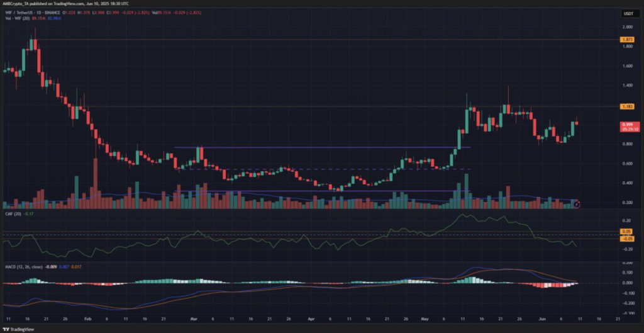644x333 pixels.
Task: Click the Feb label on the time axis
Action: click(86, 319)
